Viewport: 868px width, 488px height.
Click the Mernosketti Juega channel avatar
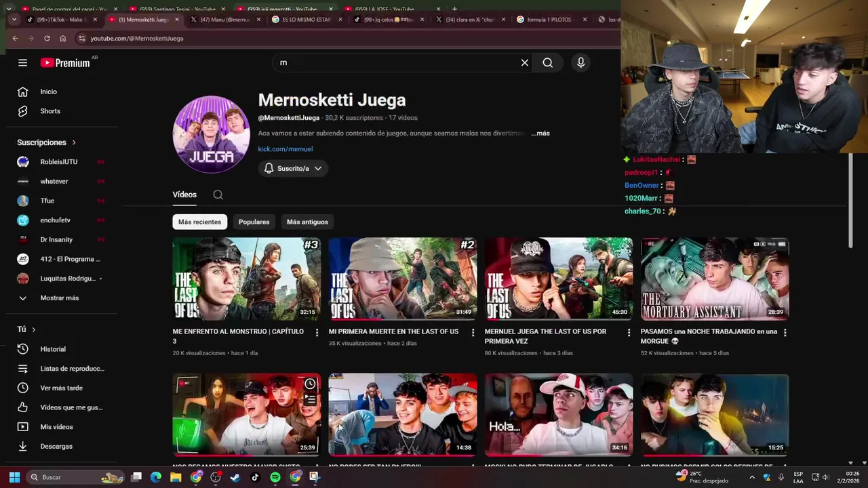(x=212, y=134)
